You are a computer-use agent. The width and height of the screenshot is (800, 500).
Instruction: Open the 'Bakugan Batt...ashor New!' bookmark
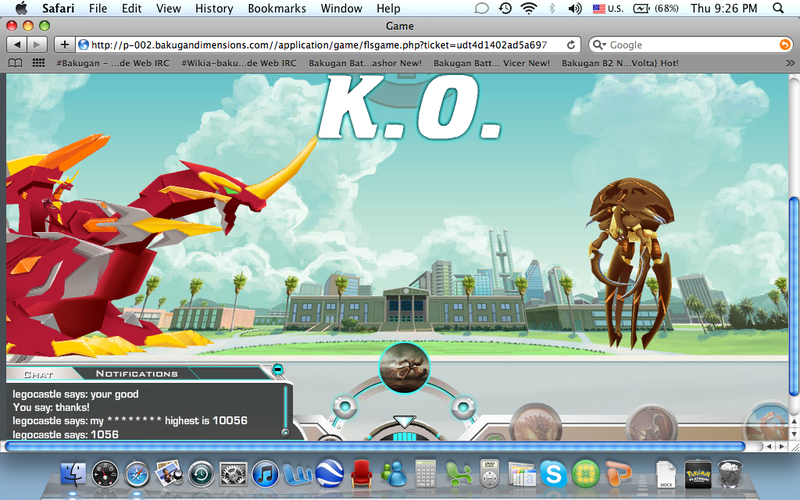click(x=364, y=63)
